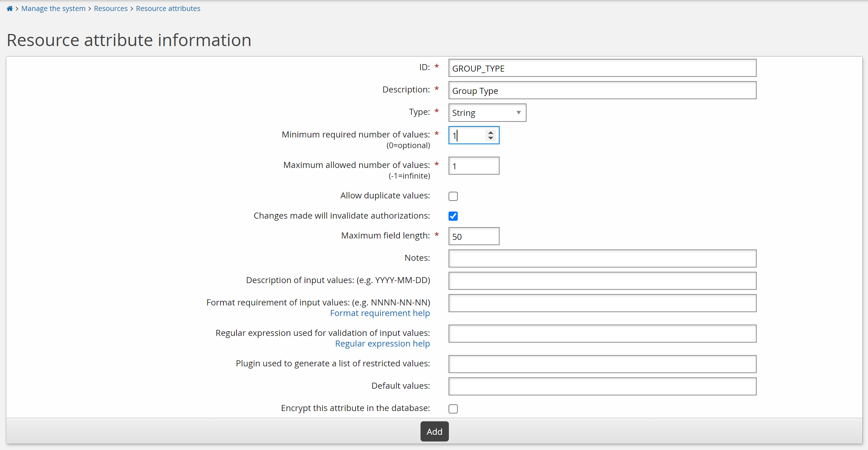This screenshot has width=868, height=450.
Task: Click the ID field containing GROUP_TYPE
Action: pos(602,68)
